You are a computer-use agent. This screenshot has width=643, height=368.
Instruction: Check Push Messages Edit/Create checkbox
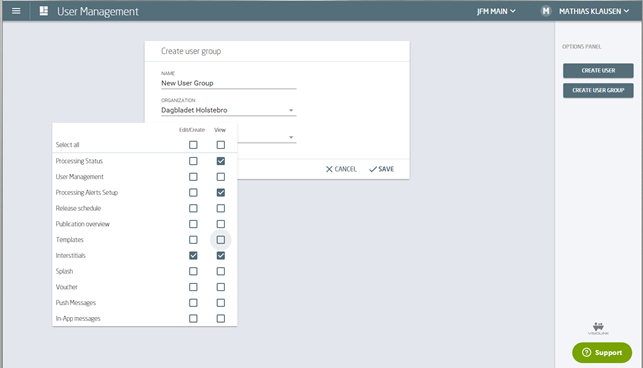tap(193, 303)
